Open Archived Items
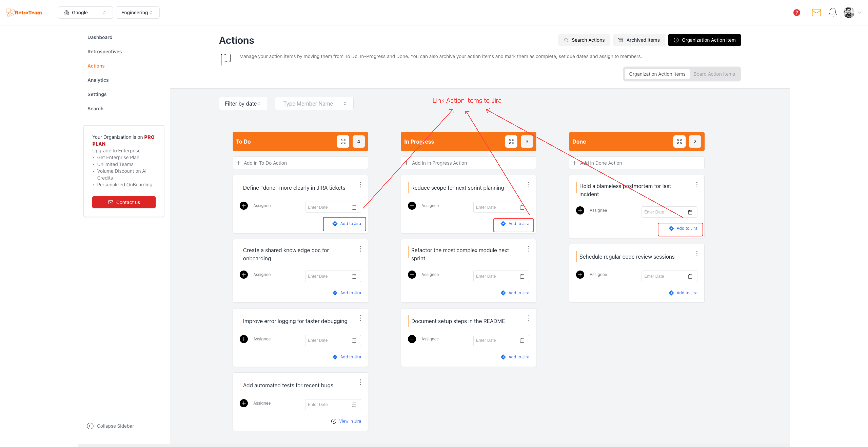 [639, 40]
